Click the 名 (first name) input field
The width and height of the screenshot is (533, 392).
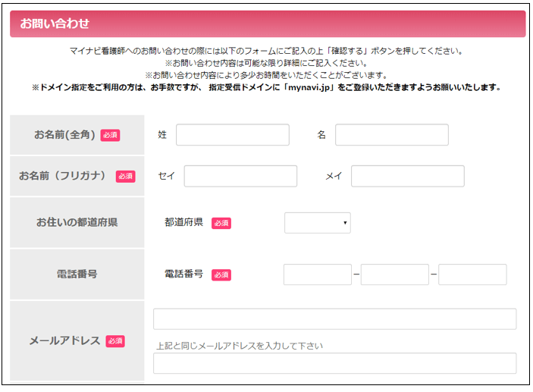click(391, 135)
